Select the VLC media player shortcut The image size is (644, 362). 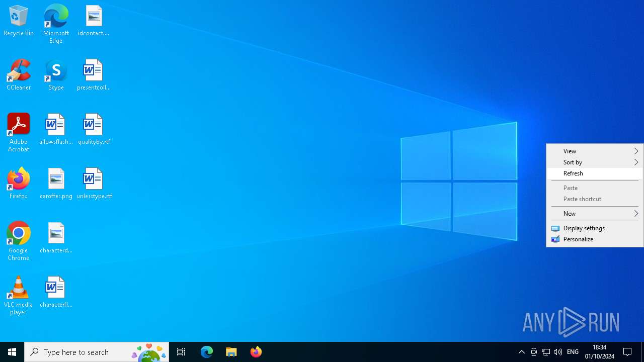pyautogui.click(x=19, y=296)
